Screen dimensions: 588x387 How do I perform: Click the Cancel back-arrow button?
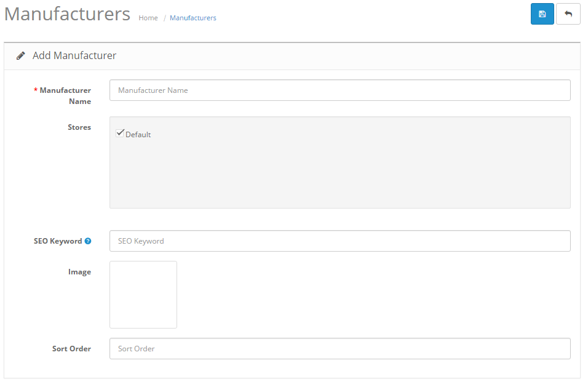point(568,14)
